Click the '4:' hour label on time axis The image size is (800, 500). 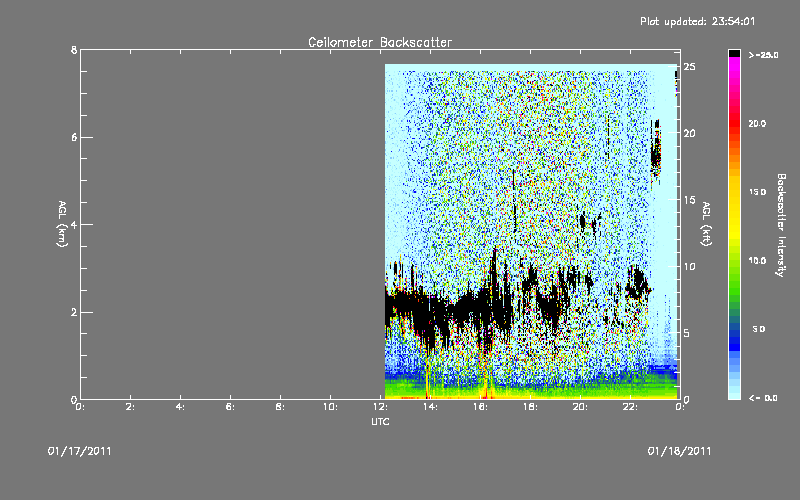point(180,407)
